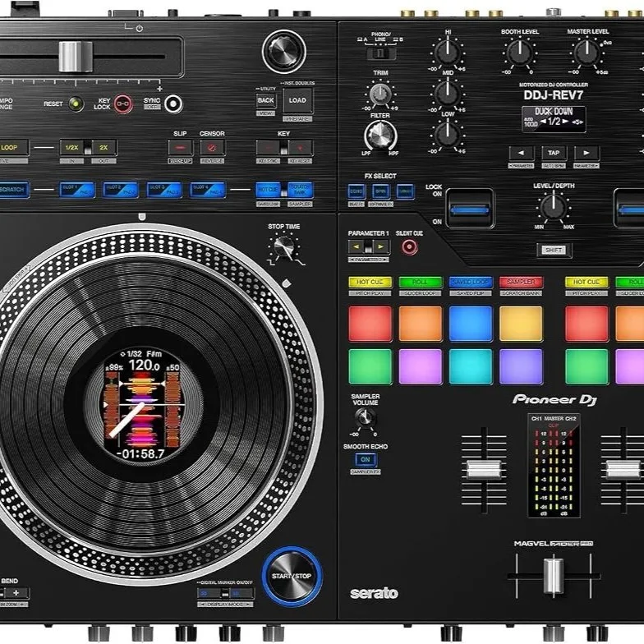Toggle the PHONO/LINE input switch

click(381, 53)
